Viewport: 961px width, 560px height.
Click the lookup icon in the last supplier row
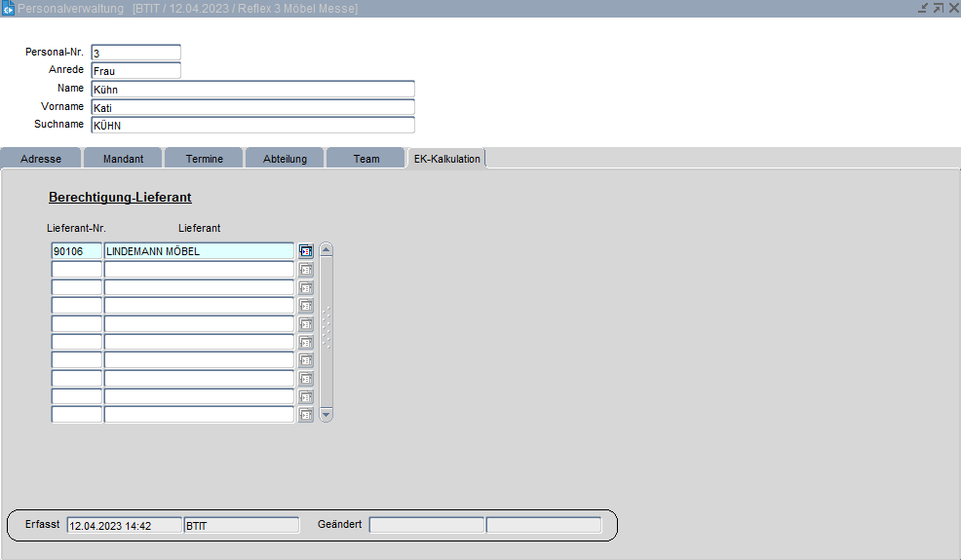click(306, 415)
